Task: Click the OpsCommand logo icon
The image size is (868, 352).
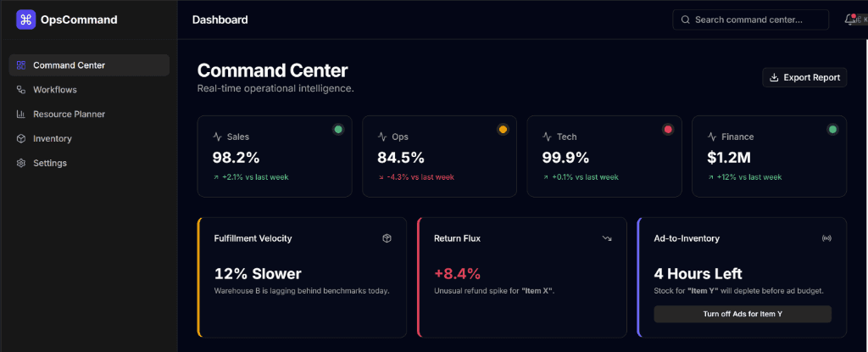Action: point(25,20)
